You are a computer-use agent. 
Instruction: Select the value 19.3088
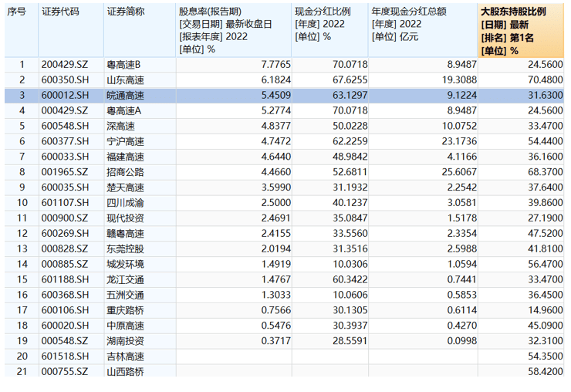click(x=460, y=80)
